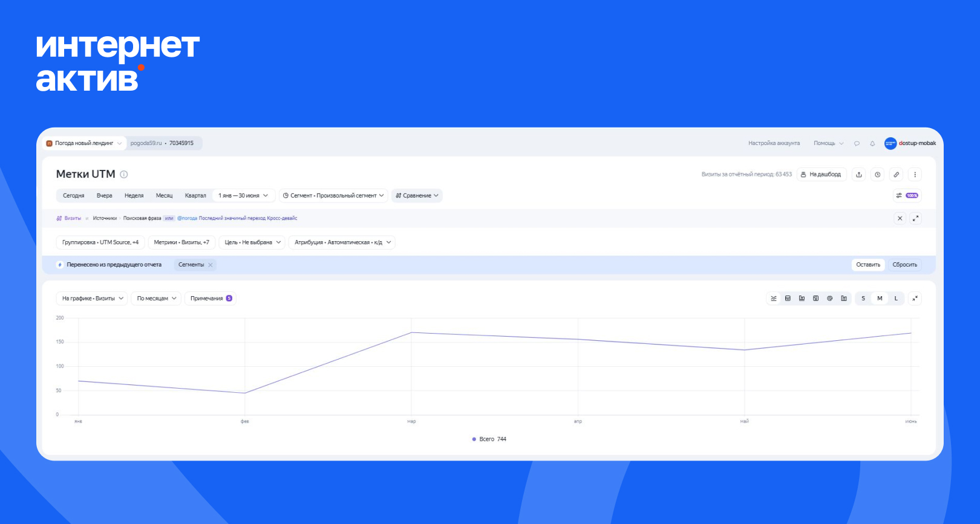Screen dimensions: 980x524
Task: Click the Оставить button
Action: coord(868,265)
